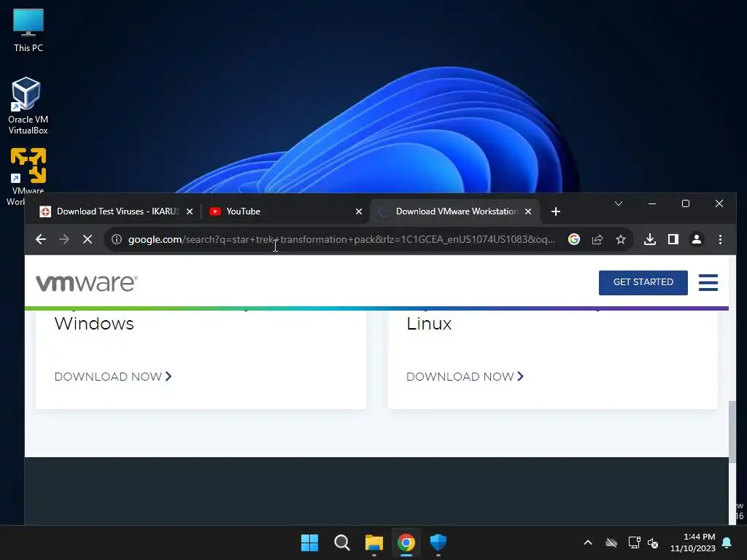Image resolution: width=747 pixels, height=560 pixels.
Task: Click the OneDrive tray icon
Action: coord(611,542)
